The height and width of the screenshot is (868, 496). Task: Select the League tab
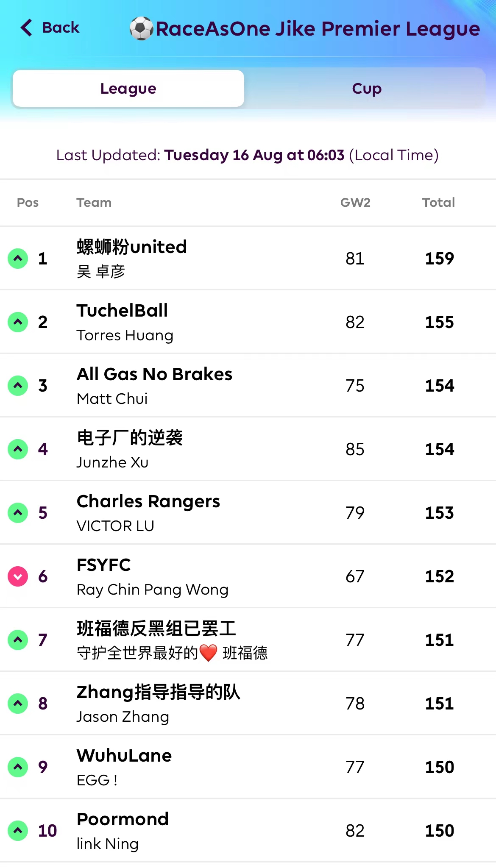(x=128, y=89)
